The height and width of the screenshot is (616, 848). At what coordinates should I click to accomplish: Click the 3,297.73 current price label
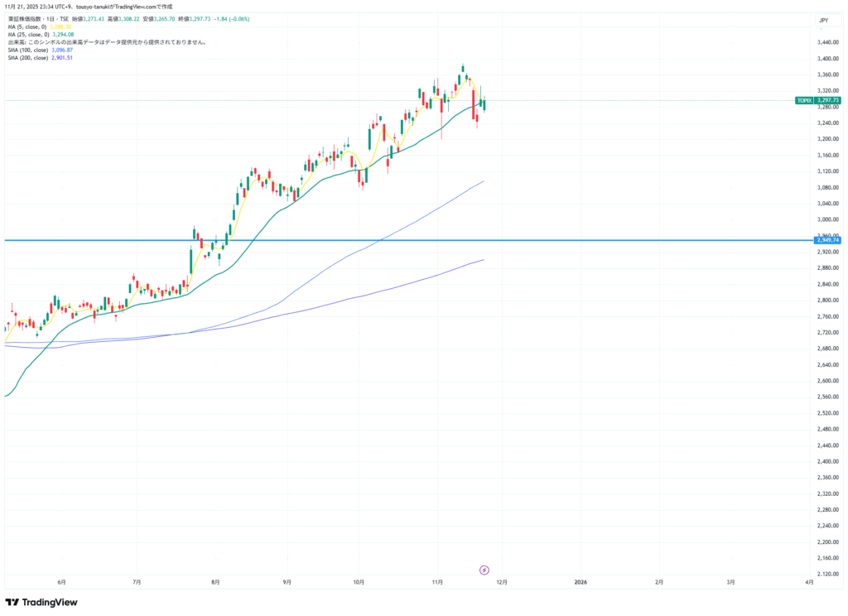click(x=828, y=100)
